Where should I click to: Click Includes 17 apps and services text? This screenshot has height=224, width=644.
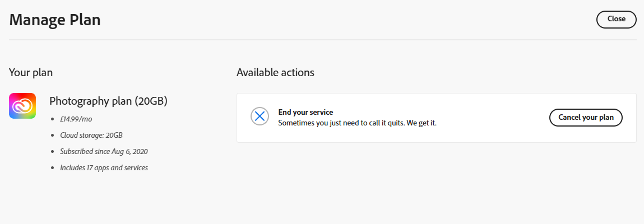click(x=104, y=168)
